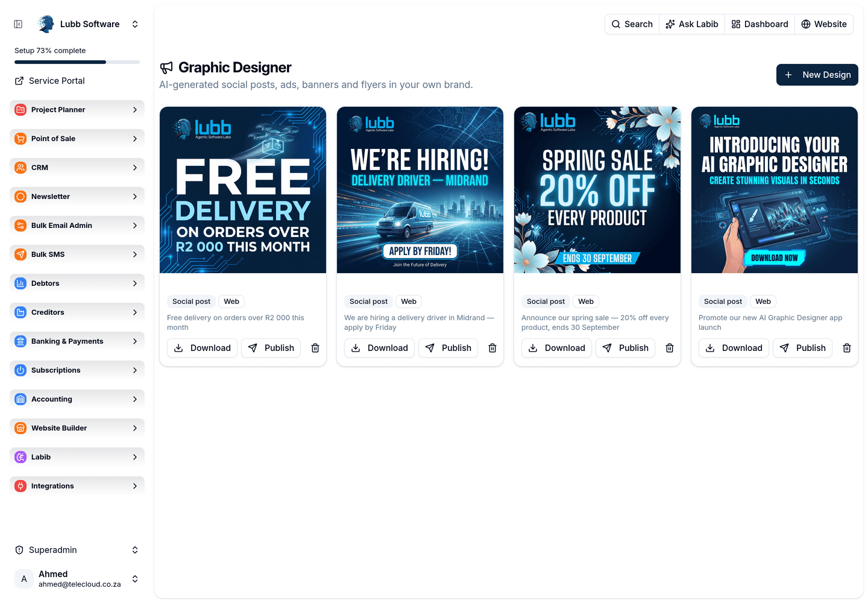Delete the Free Delivery design via trash icon

point(315,348)
